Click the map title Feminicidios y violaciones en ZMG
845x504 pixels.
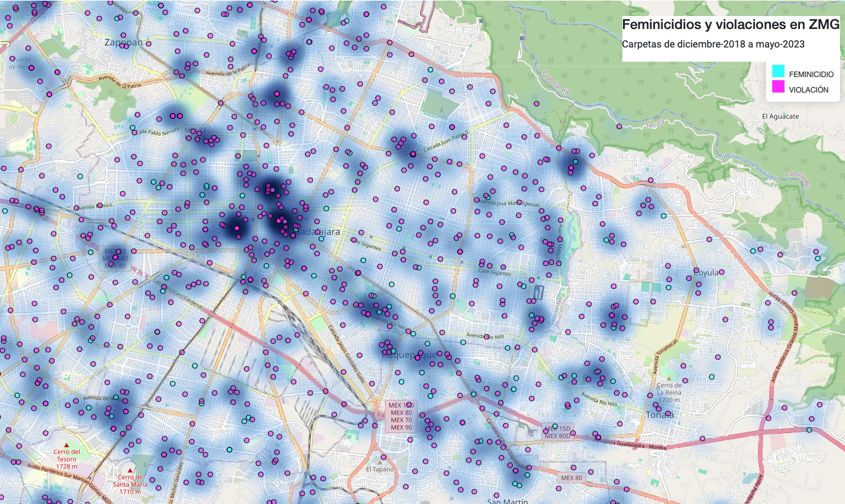click(730, 25)
